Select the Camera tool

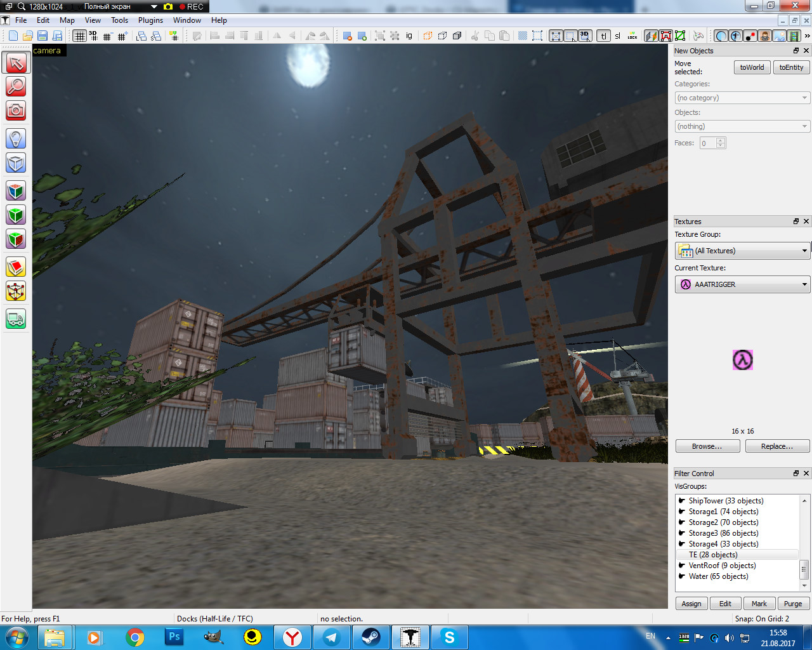(16, 110)
